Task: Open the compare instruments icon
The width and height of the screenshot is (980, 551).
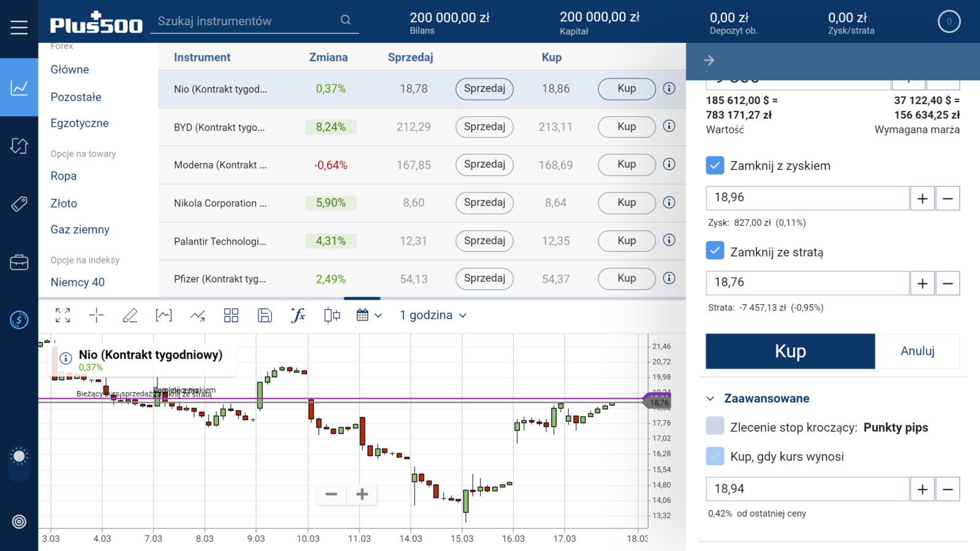Action: (332, 315)
